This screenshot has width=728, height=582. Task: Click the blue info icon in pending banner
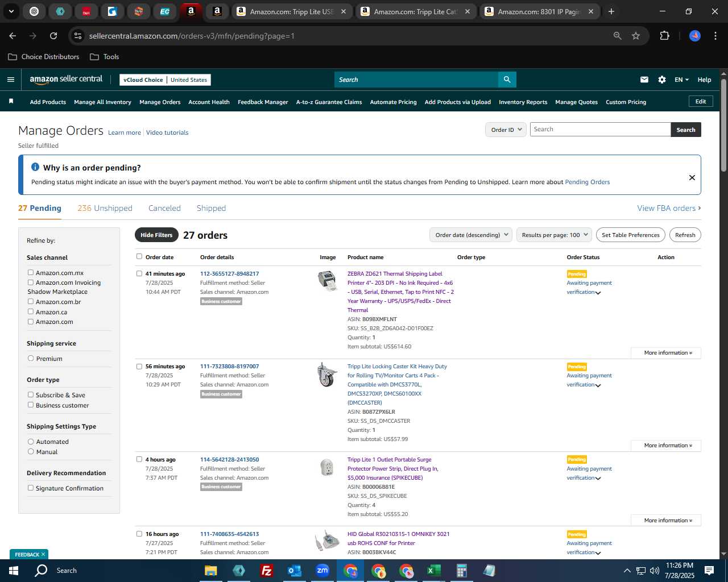pyautogui.click(x=35, y=167)
